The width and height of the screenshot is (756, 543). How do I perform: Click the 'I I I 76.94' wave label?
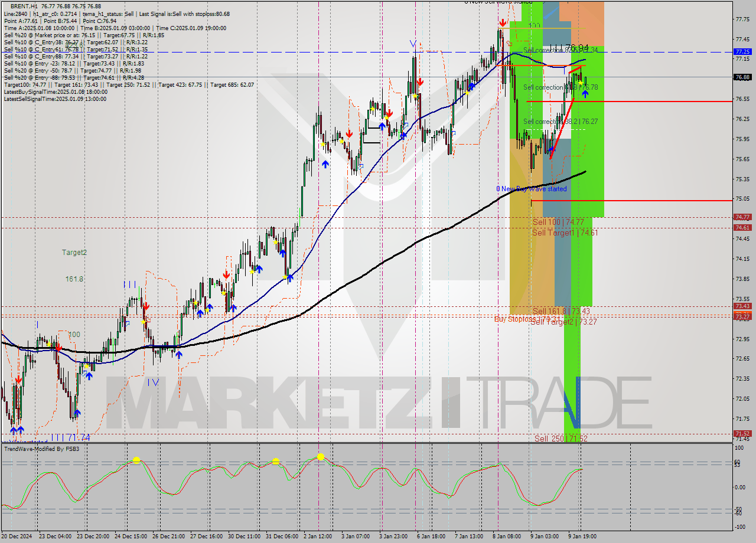569,47
